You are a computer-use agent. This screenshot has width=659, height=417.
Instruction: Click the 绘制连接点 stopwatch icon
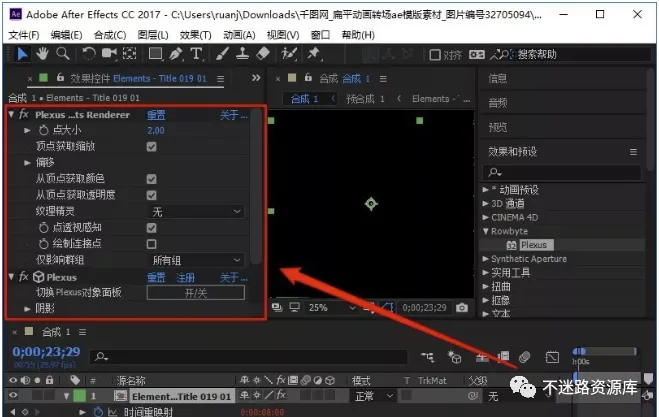[x=44, y=244]
